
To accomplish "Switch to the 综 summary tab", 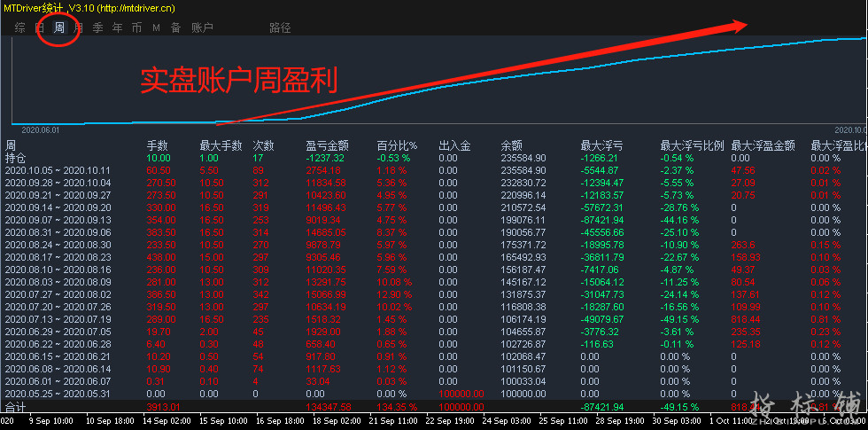I will 19,27.
